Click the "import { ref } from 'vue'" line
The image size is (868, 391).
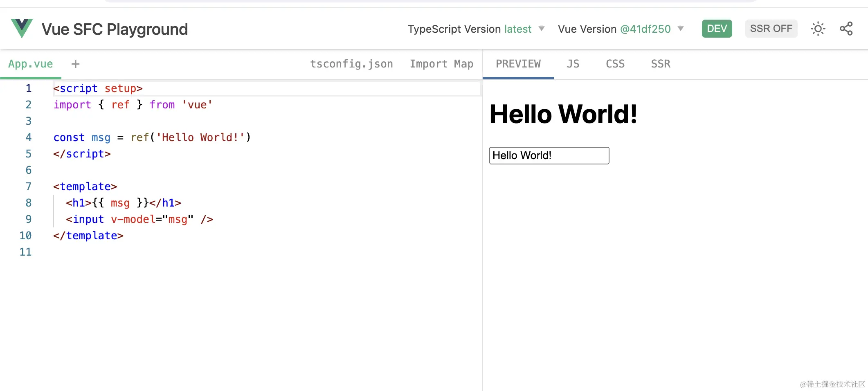(x=133, y=105)
